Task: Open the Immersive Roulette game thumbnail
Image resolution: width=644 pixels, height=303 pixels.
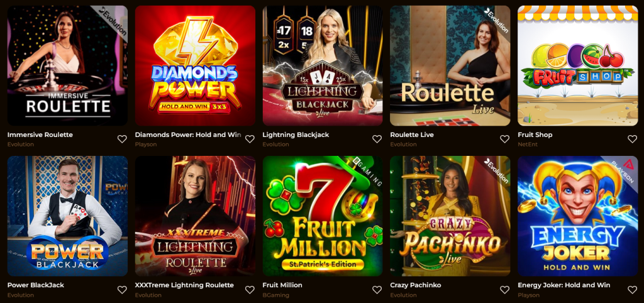Action: (67, 65)
